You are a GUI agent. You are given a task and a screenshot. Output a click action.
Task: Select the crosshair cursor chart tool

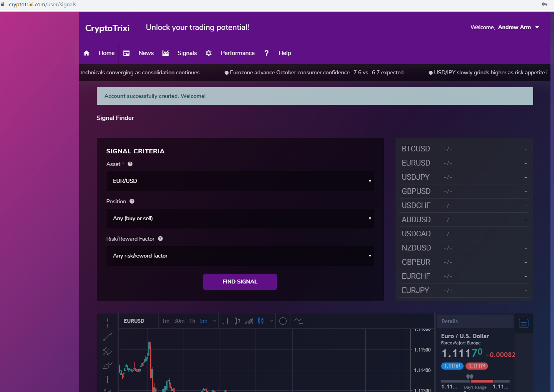[x=107, y=323]
